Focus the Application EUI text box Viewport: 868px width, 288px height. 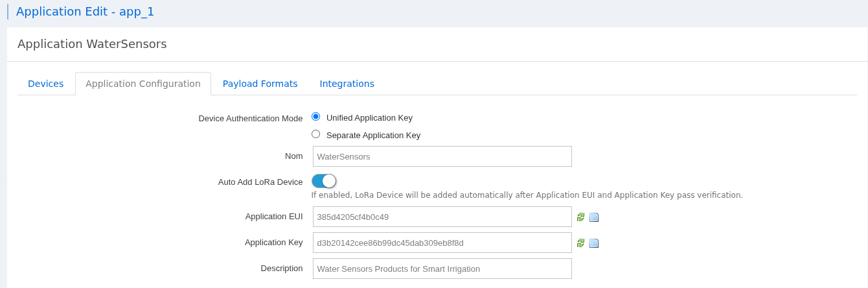442,217
